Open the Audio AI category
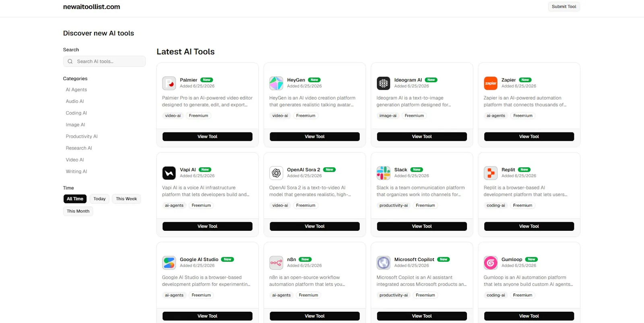 pos(75,101)
